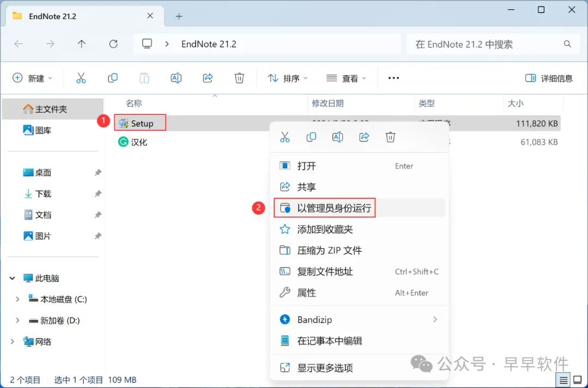Sort by the 类型 column header
The image size is (588, 388).
point(426,103)
